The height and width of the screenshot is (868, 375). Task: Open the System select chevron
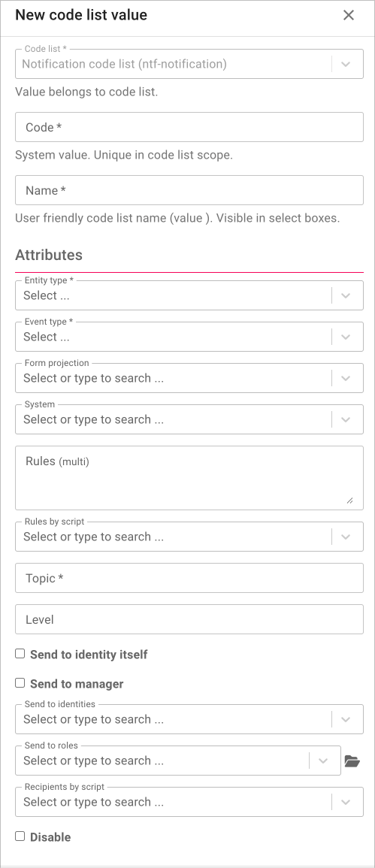(x=346, y=419)
